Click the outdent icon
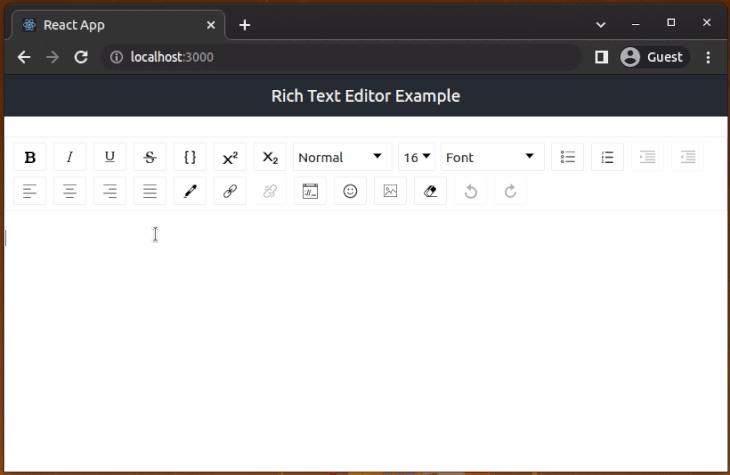Screen dimensions: 730x475 tap(688, 157)
